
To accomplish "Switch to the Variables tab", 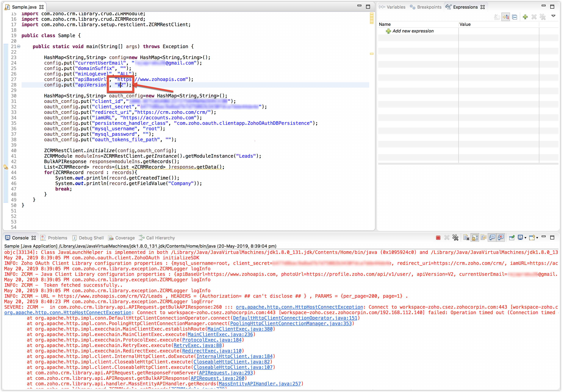I will tap(392, 7).
